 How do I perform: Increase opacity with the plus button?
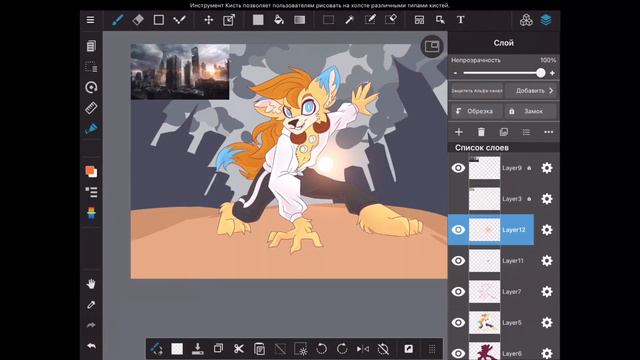click(x=552, y=73)
